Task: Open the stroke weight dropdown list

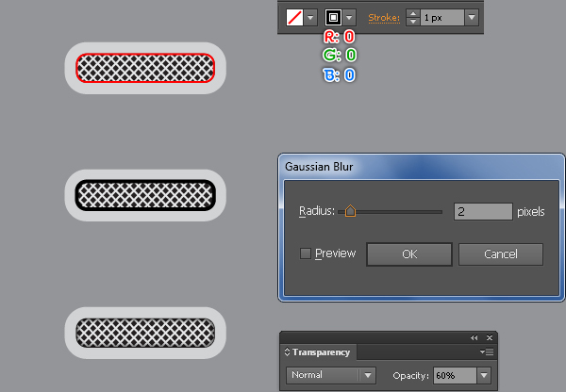Action: 472,17
